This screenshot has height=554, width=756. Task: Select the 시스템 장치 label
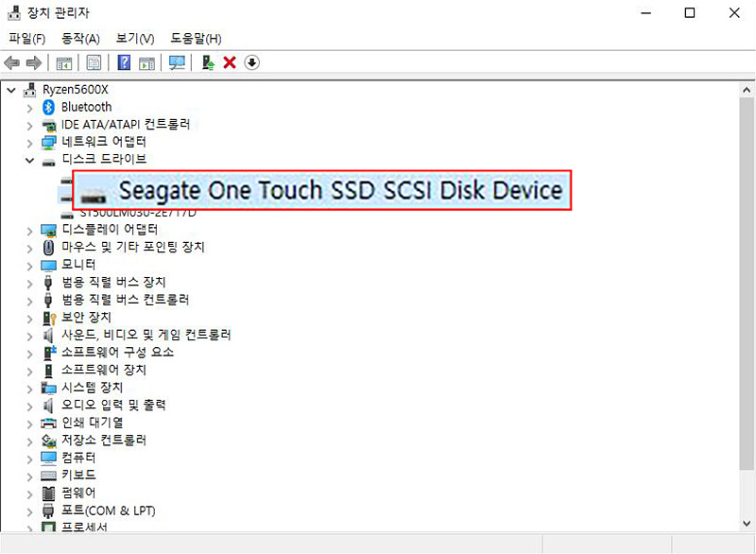[92, 388]
